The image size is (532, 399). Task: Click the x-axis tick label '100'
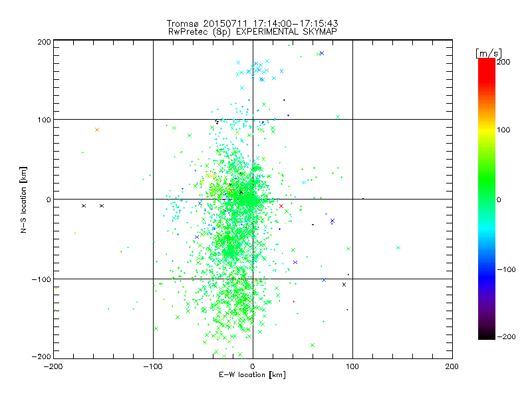tap(352, 366)
